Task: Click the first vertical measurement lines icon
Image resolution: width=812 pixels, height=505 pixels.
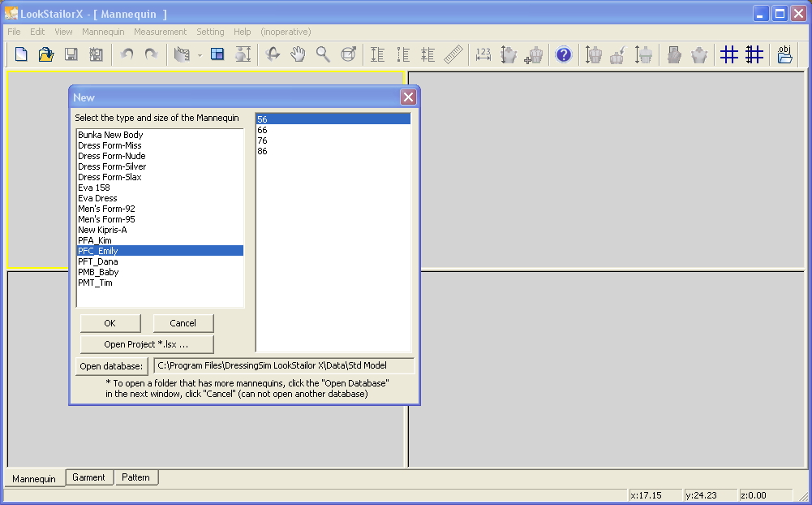Action: 377,54
